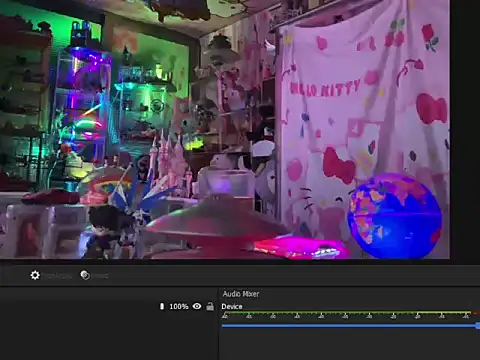Click the blue Device volume slider track

[x=351, y=326]
